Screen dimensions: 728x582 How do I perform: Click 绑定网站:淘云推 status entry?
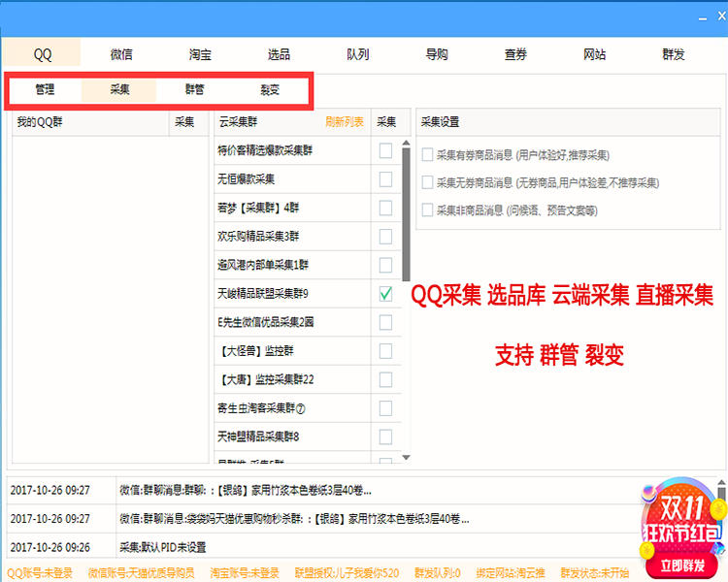(511, 573)
